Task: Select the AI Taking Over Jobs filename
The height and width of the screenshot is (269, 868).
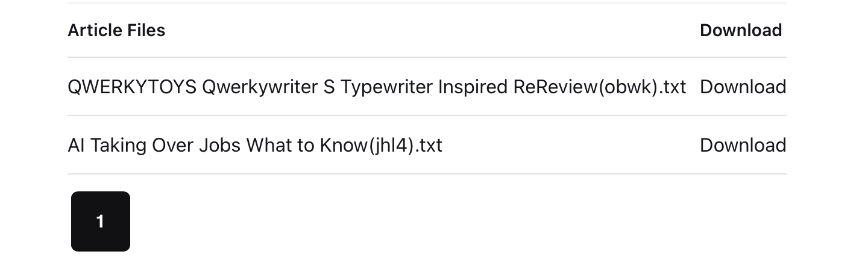Action: (x=255, y=145)
